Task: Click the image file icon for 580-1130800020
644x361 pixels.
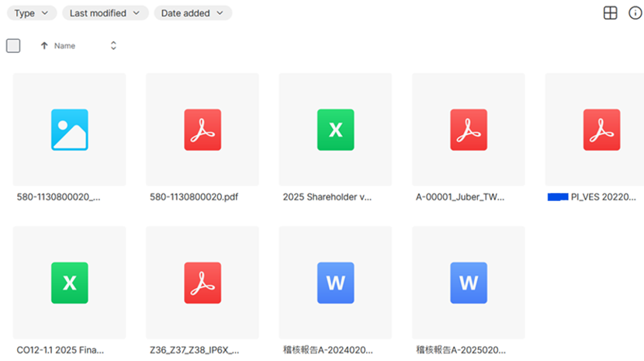Action: pos(70,130)
